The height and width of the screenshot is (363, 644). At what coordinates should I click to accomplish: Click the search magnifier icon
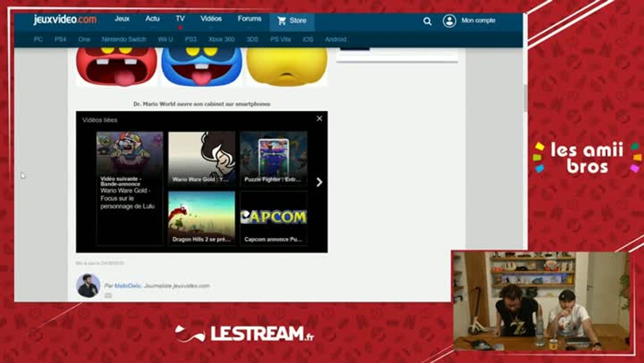pyautogui.click(x=427, y=21)
